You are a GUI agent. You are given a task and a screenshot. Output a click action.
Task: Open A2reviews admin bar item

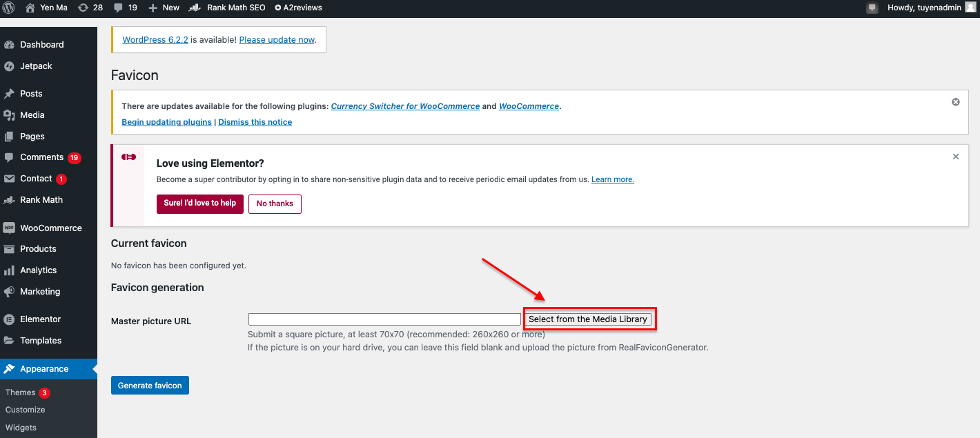coord(298,8)
